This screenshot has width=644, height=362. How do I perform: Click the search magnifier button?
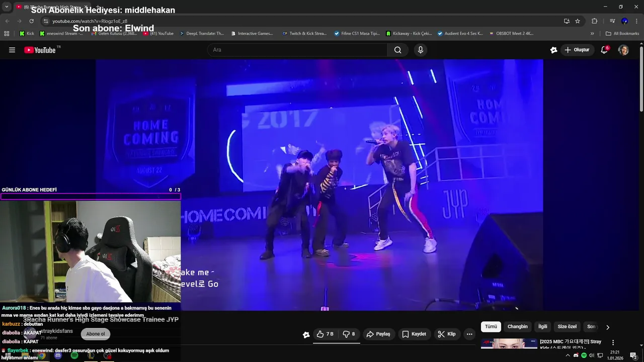pos(397,50)
